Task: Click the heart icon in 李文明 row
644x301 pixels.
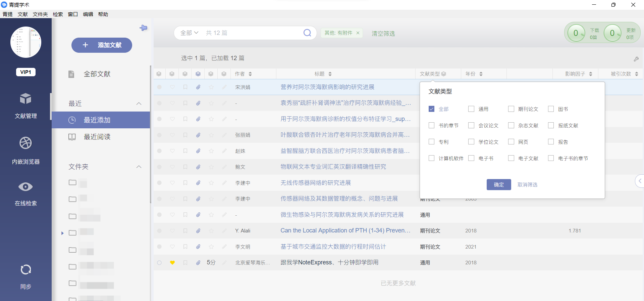Action: coord(172,247)
